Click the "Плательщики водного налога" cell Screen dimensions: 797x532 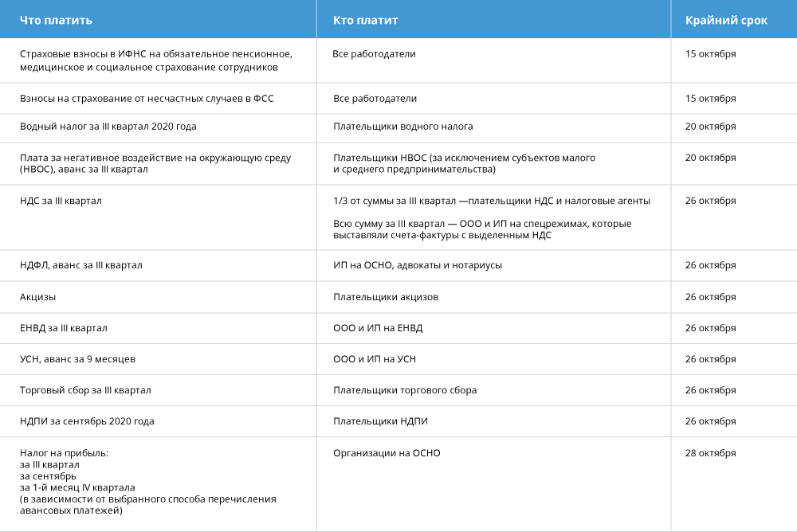402,126
